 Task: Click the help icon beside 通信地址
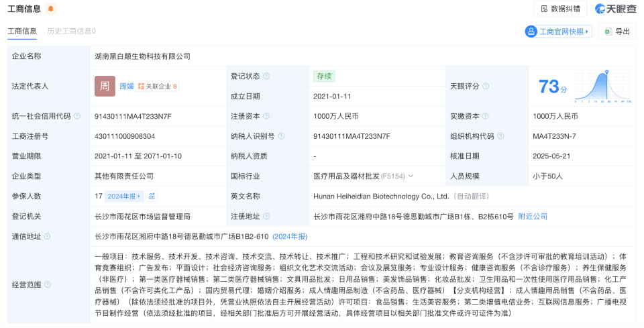point(47,237)
